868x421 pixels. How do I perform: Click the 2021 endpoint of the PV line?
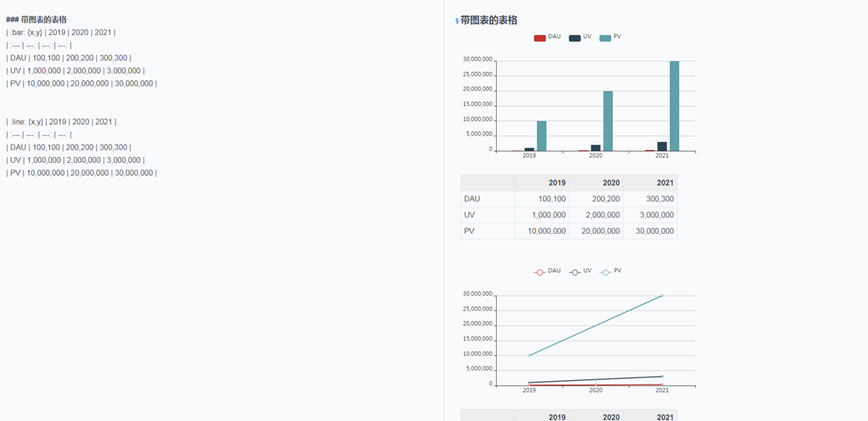click(662, 296)
